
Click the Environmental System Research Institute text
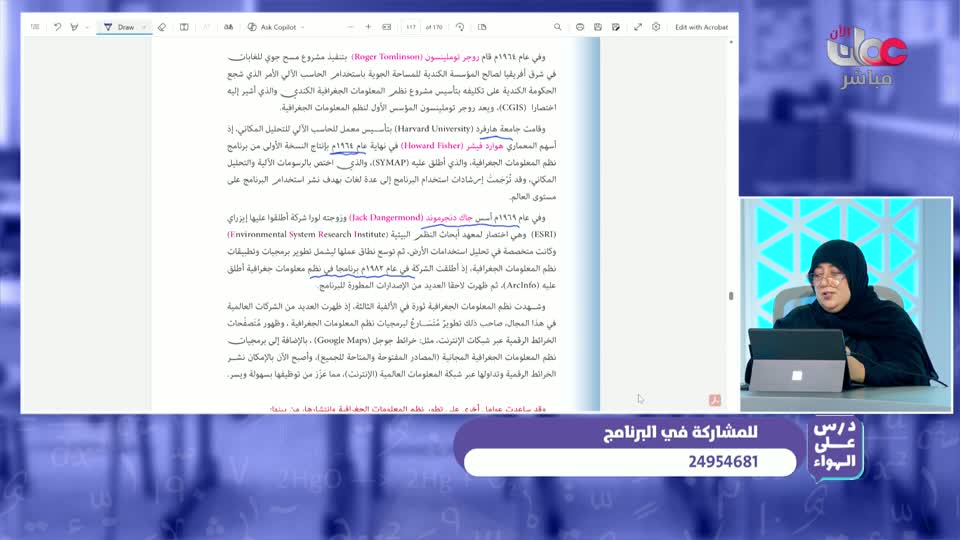click(309, 234)
